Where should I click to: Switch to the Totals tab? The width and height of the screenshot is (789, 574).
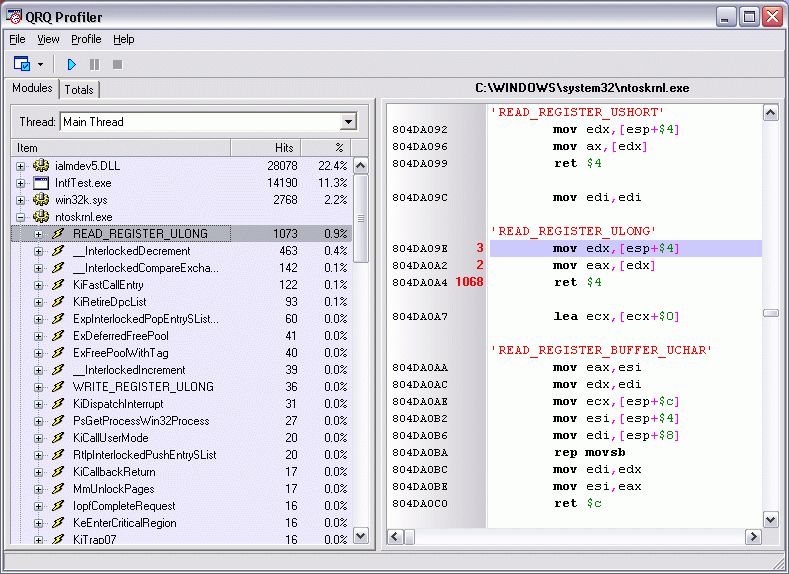[x=79, y=90]
